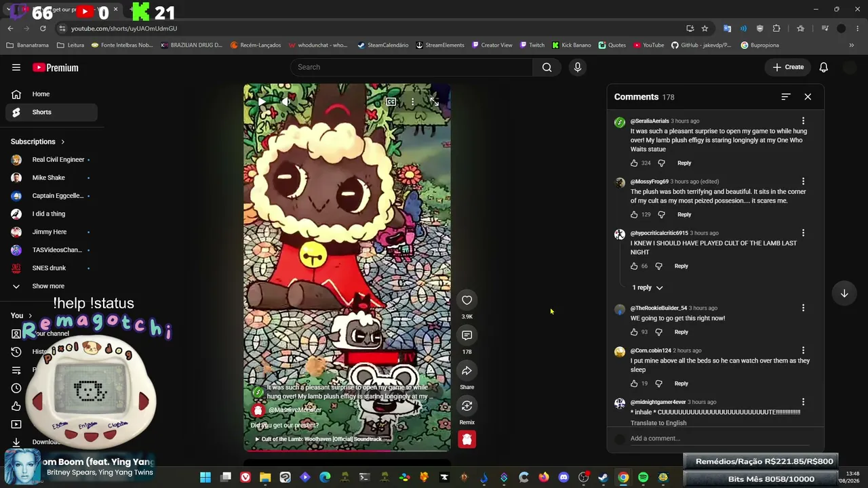Open Windows Start menu
Viewport: 868px width, 488px height.
[205, 478]
